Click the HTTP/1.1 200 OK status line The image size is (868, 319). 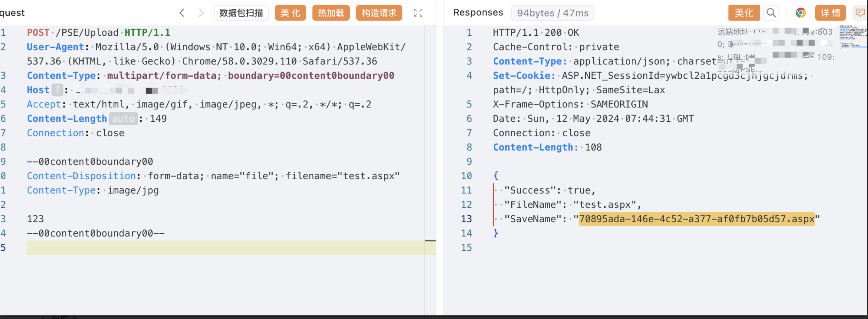tap(536, 32)
